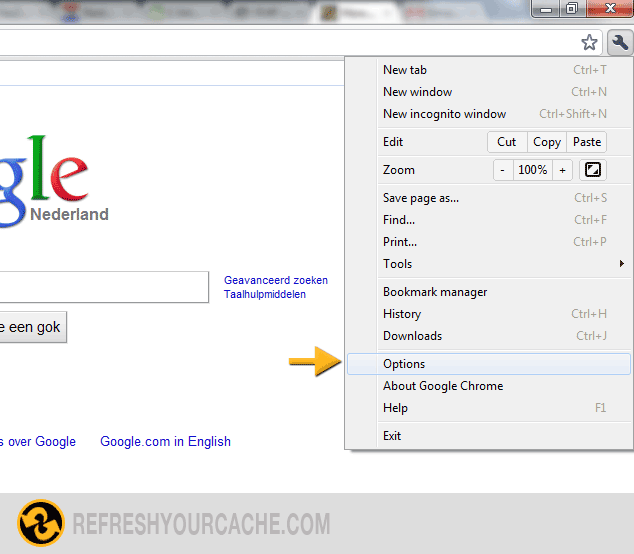
Task: Click Google.com in English link
Action: [x=165, y=441]
